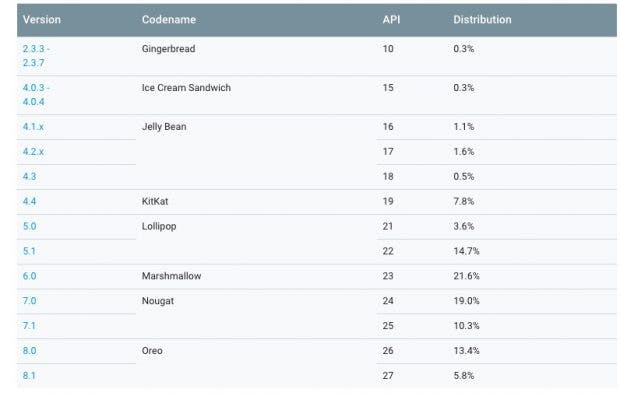Click the Codename column header
The height and width of the screenshot is (396, 620).
[169, 20]
